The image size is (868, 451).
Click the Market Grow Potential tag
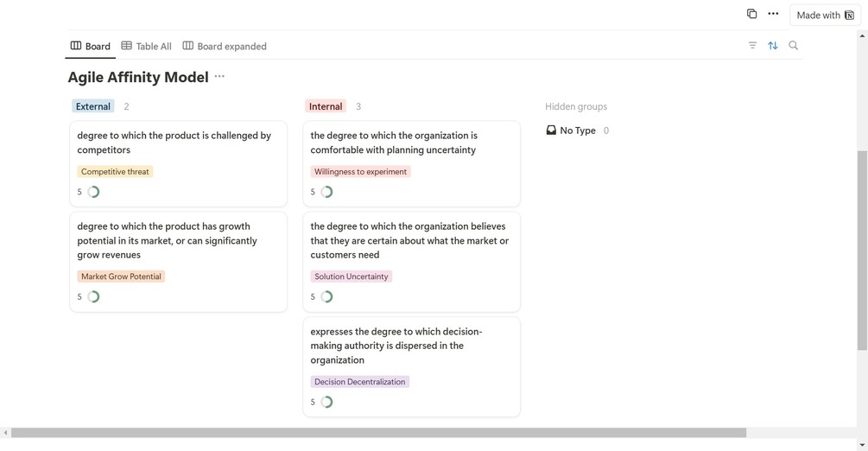click(121, 276)
